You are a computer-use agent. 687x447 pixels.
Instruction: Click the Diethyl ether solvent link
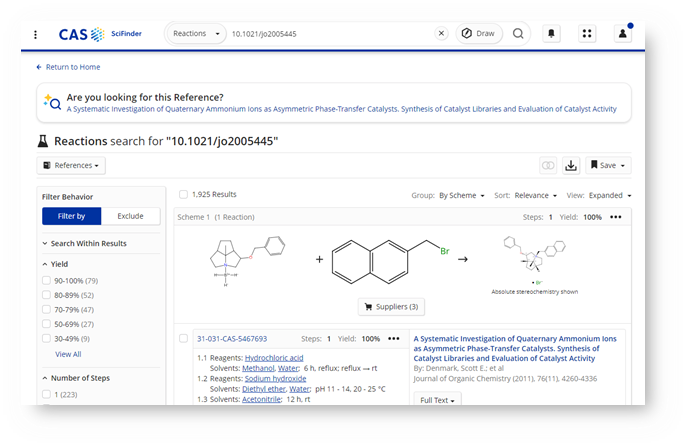(x=264, y=389)
